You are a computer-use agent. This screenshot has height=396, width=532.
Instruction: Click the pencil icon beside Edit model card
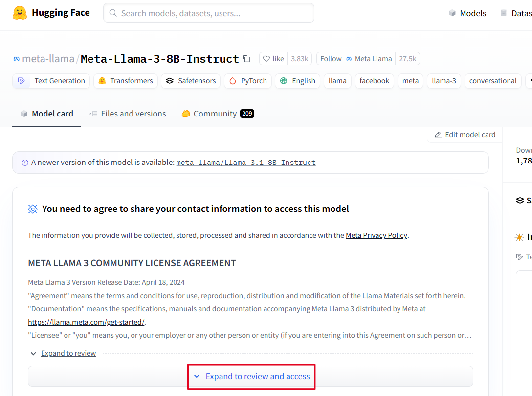coord(438,135)
